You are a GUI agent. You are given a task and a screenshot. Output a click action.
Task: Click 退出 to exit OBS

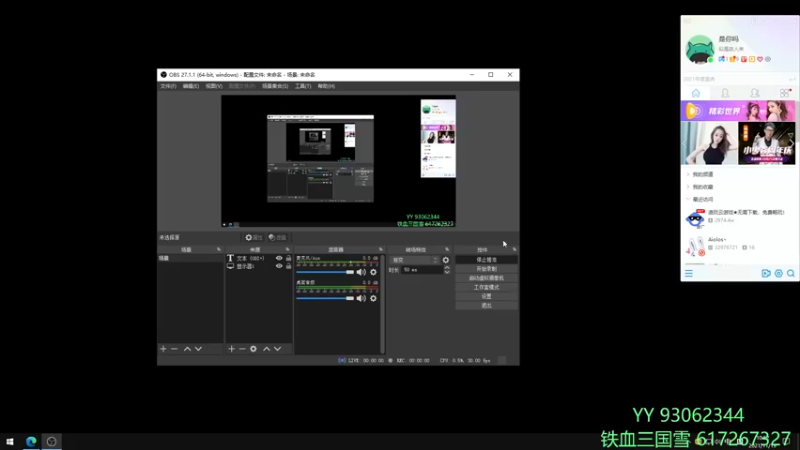(x=486, y=306)
